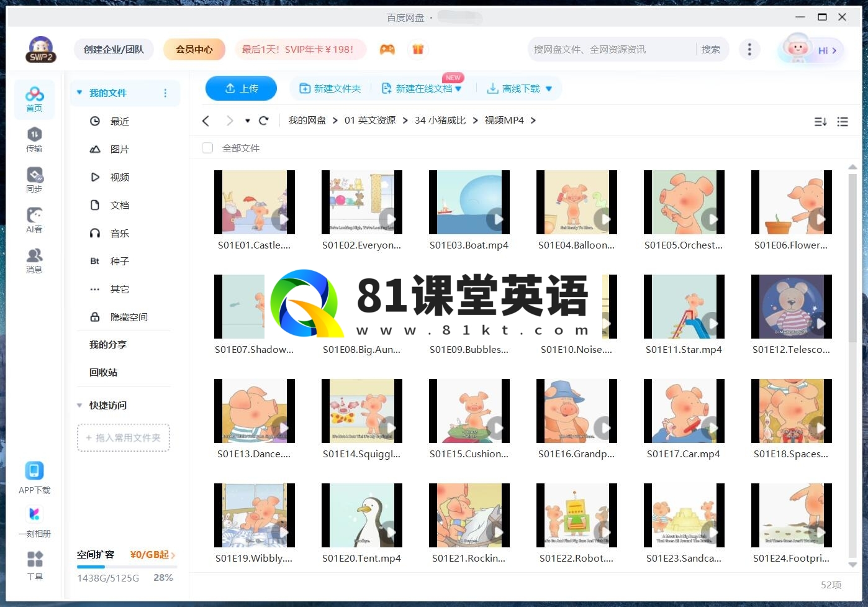Go to 34 小猪威比 breadcrumb
The image size is (868, 607).
click(440, 121)
